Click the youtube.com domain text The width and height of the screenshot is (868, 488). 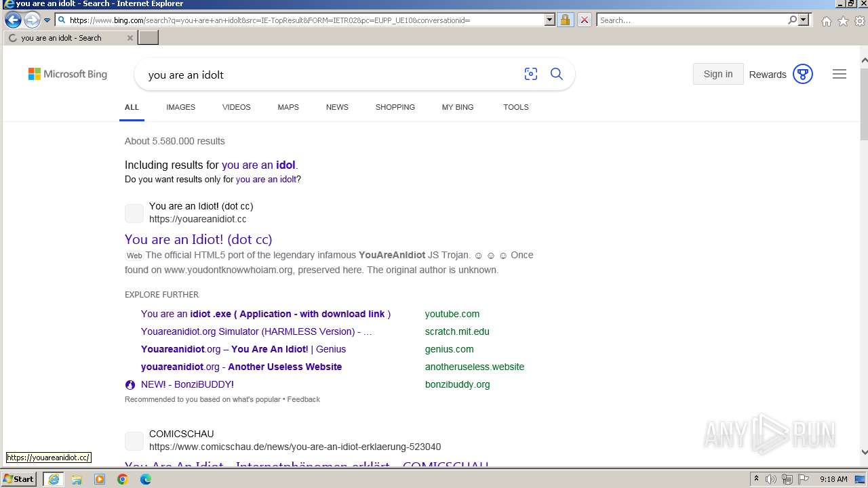coord(452,314)
